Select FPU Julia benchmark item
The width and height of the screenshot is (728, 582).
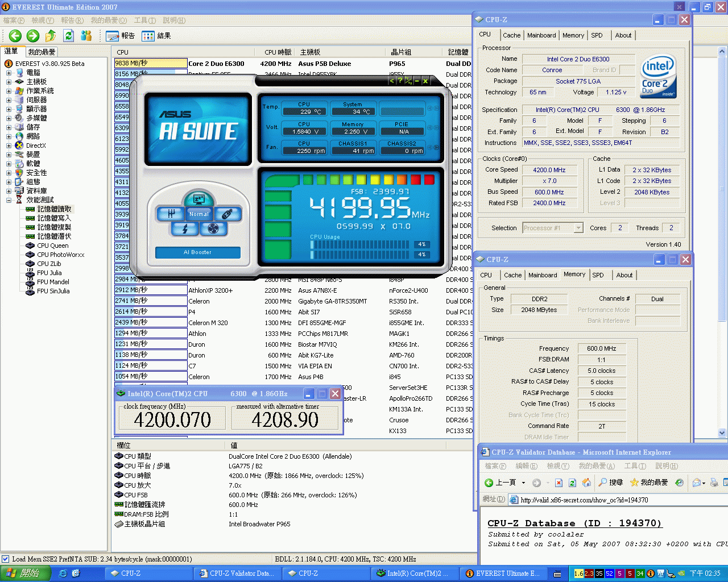point(49,273)
